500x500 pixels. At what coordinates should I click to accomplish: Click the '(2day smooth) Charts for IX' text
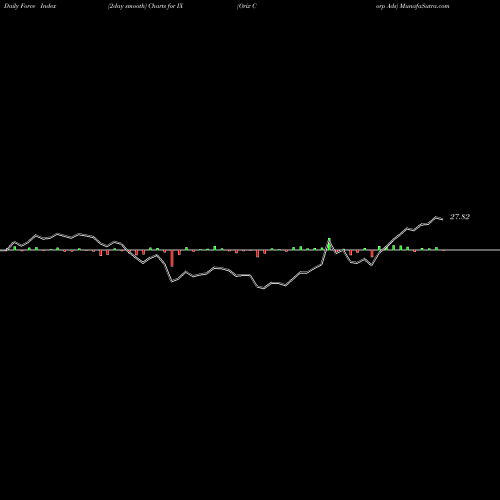point(145,6)
